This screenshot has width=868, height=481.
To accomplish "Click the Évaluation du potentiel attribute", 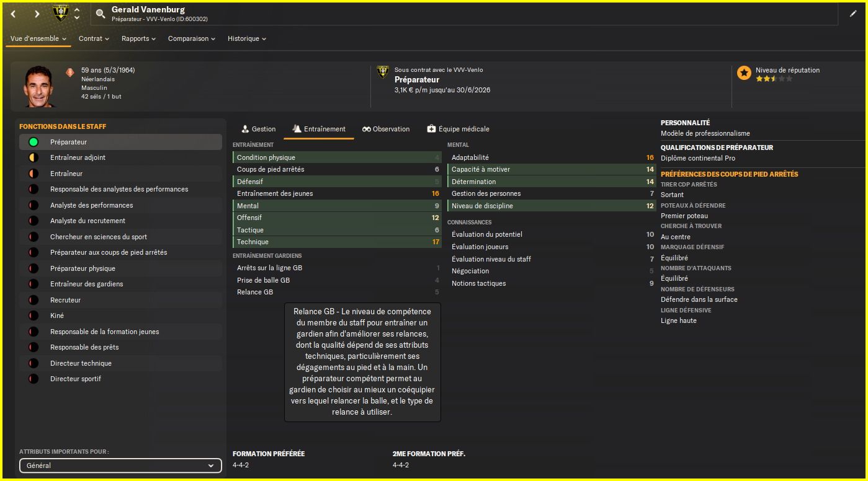I will pyautogui.click(x=552, y=234).
